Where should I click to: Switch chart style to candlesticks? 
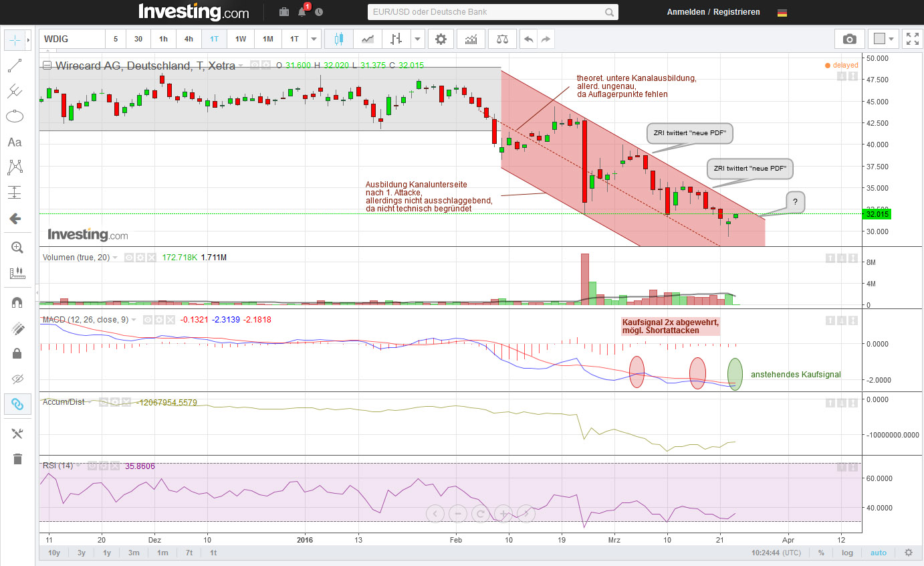click(339, 39)
